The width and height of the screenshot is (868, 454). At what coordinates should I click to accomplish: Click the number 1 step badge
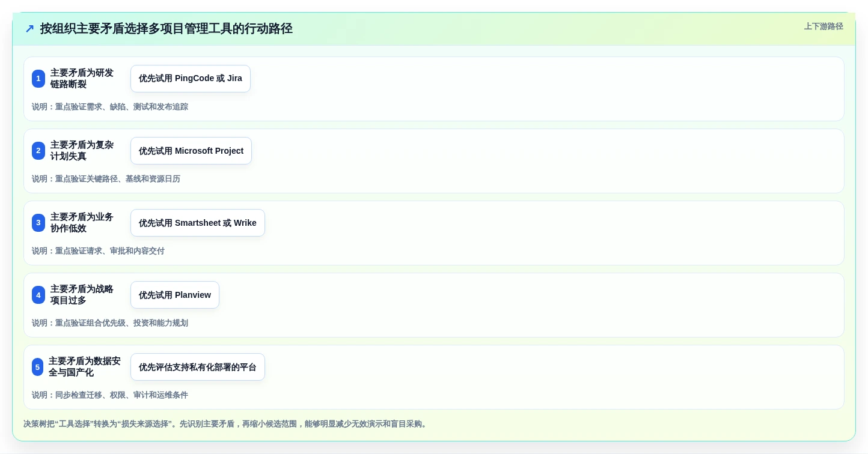click(38, 79)
